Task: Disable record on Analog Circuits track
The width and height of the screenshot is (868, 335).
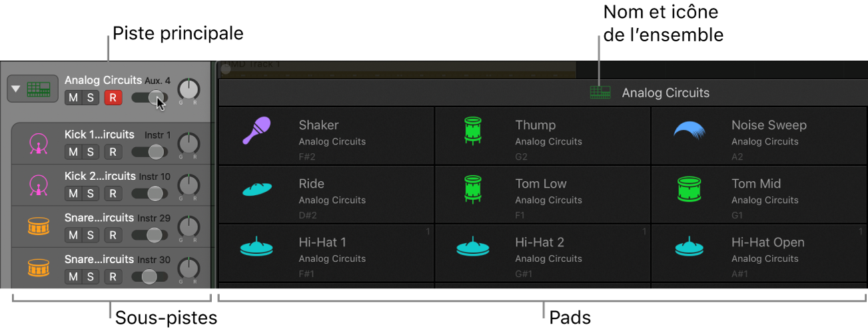Action: 113,98
